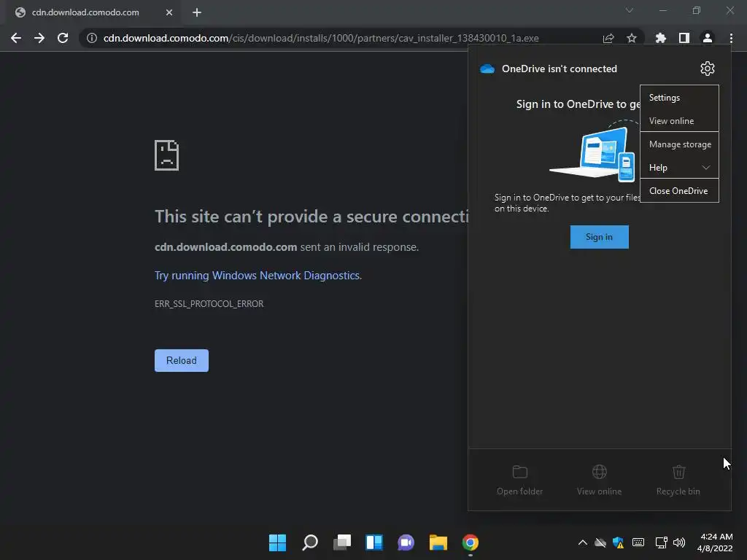Click Open folder in OneDrive footer
Viewport: 747px width, 560px height.
pyautogui.click(x=519, y=481)
